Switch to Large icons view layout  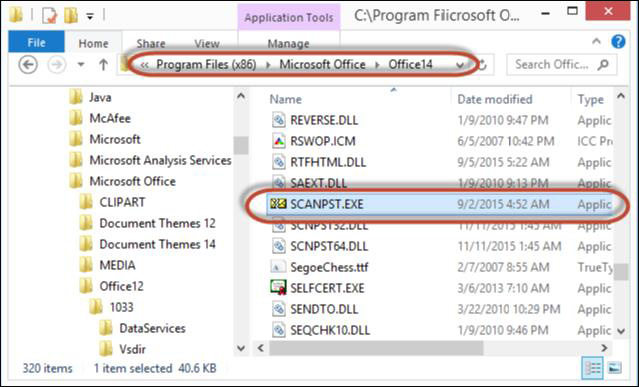615,368
